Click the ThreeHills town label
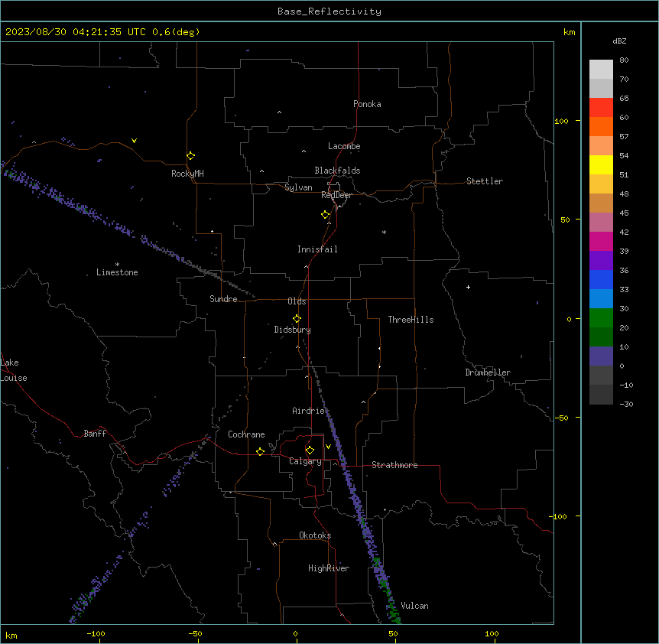 (x=411, y=320)
